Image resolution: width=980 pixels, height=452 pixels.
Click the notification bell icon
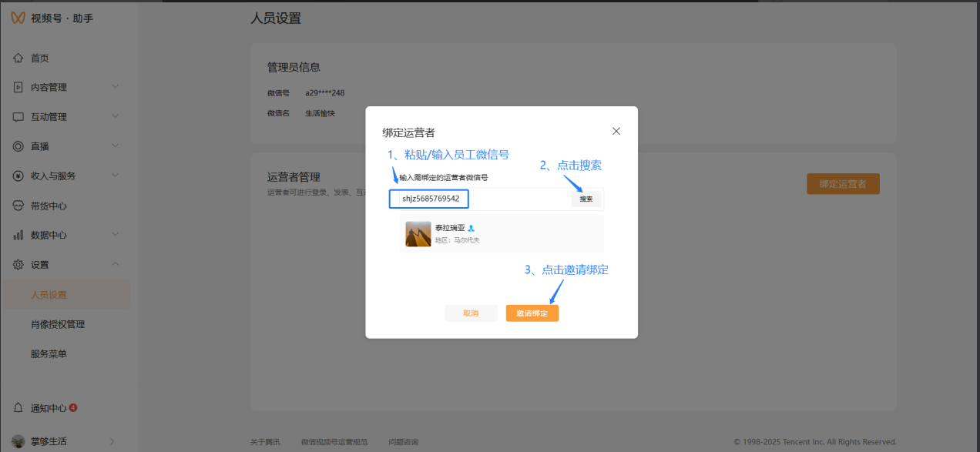click(18, 408)
